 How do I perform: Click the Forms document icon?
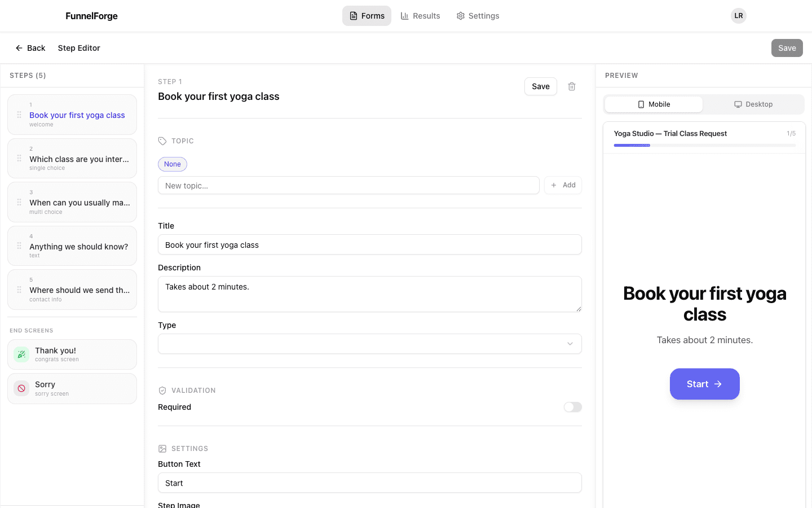354,16
